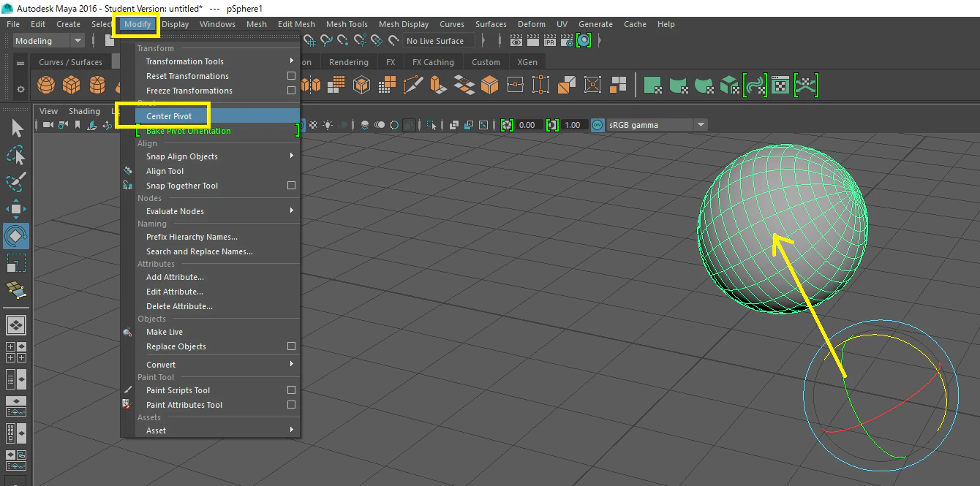Viewport: 980px width, 486px height.
Task: Create a polygon sphere from the shelf
Action: (47, 86)
